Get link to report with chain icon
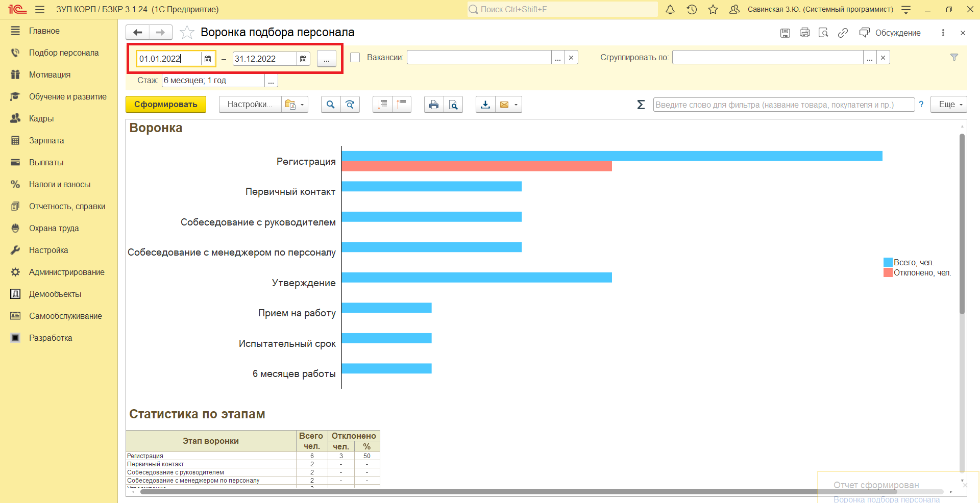This screenshot has width=980, height=503. click(843, 33)
